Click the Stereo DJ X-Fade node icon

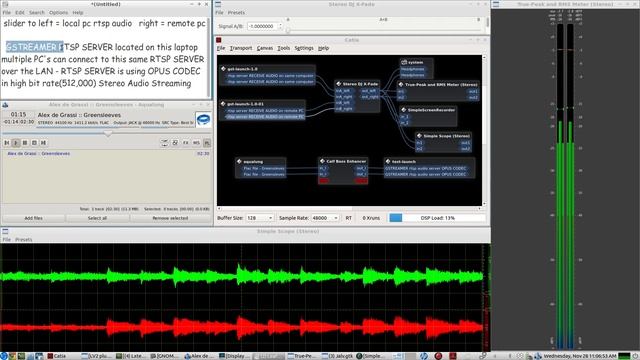338,84
